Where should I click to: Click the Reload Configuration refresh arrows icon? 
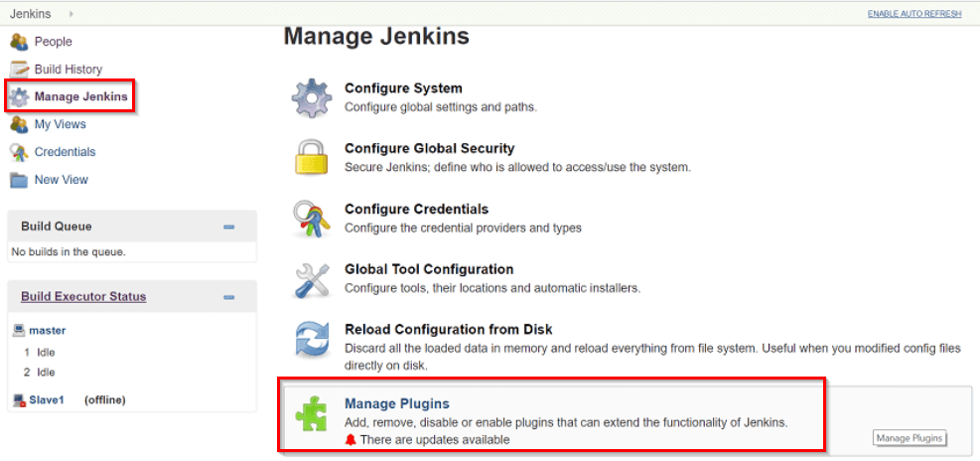click(311, 340)
